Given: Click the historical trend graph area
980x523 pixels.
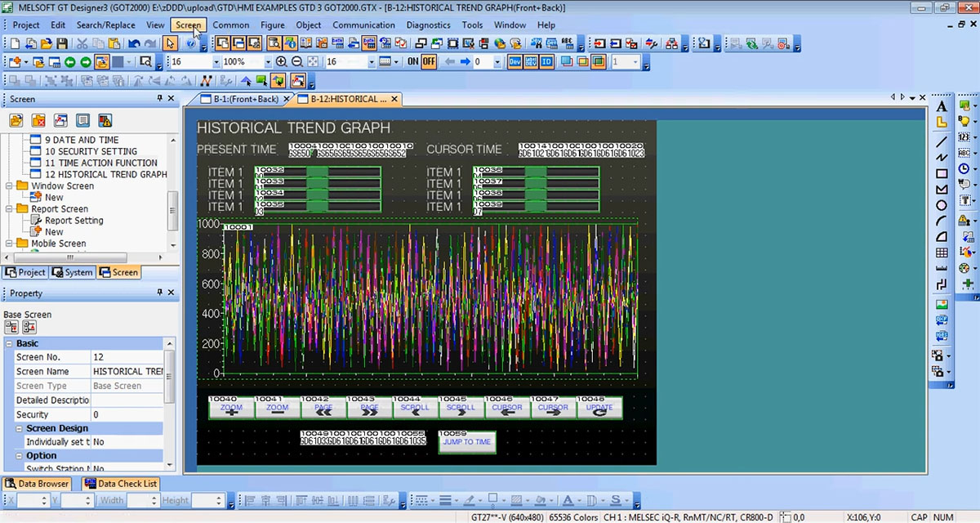Looking at the screenshot, I should [429, 300].
